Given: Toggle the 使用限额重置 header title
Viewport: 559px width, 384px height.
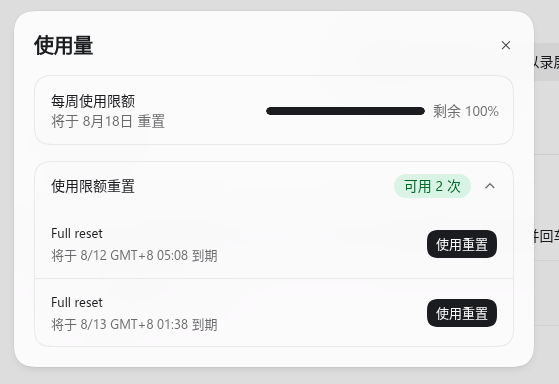Looking at the screenshot, I should coord(93,186).
